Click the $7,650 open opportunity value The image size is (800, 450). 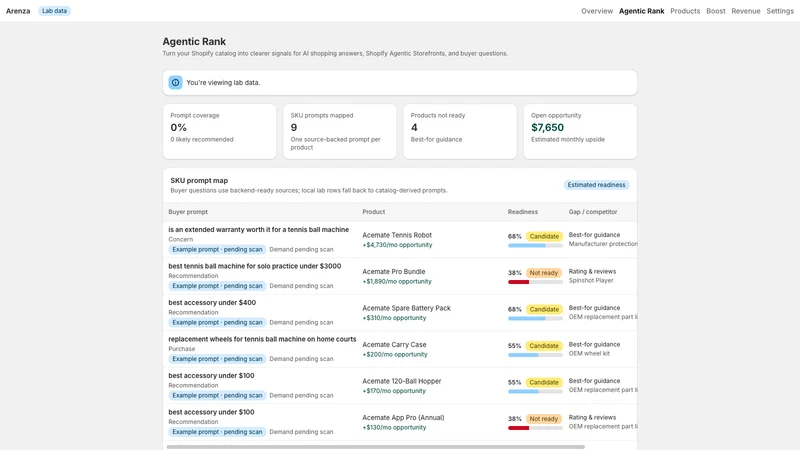pos(547,128)
